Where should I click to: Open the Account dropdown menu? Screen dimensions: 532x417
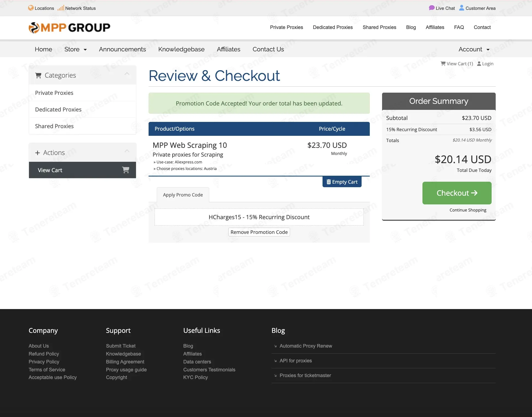coord(474,49)
